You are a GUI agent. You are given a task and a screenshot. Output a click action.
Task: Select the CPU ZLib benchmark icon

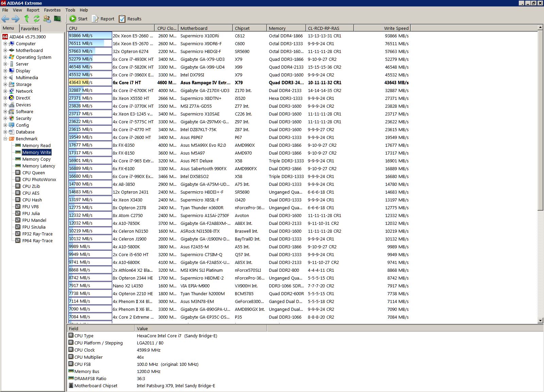click(18, 186)
